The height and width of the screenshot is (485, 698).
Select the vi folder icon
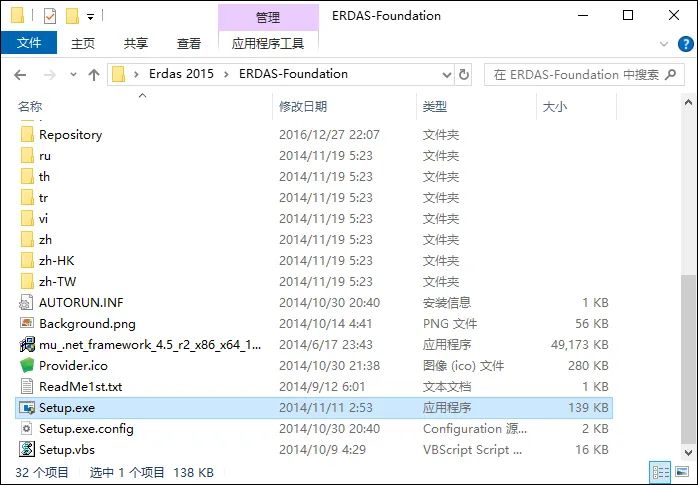27,218
